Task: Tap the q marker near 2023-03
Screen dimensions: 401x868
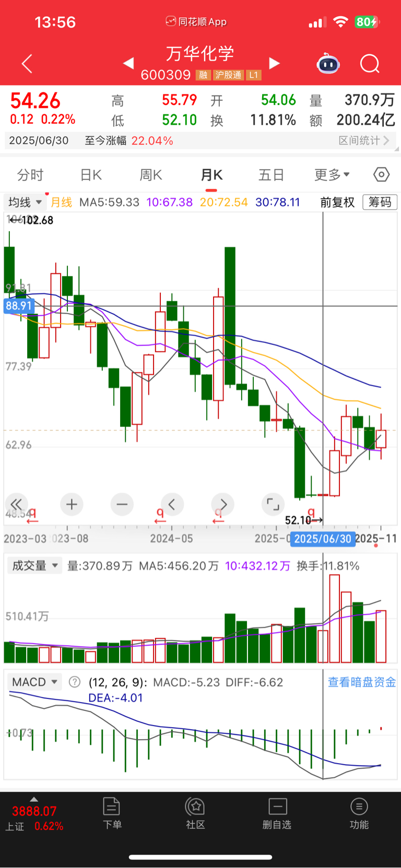Action: click(32, 515)
